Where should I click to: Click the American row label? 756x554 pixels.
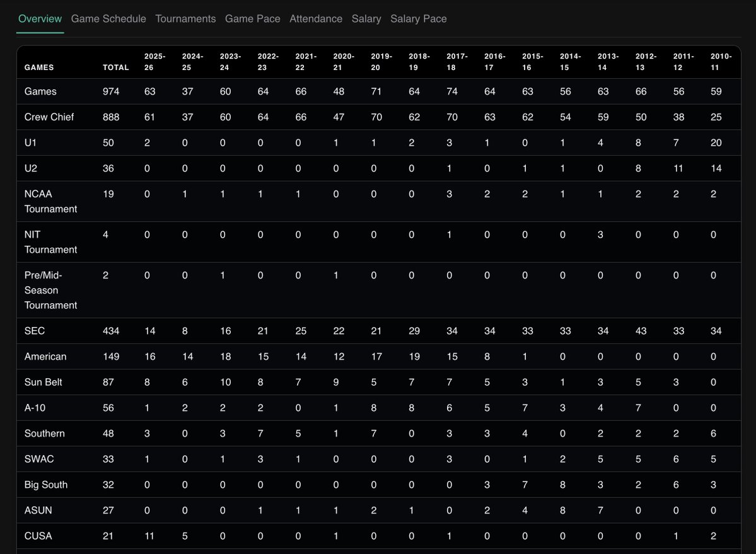(x=45, y=357)
